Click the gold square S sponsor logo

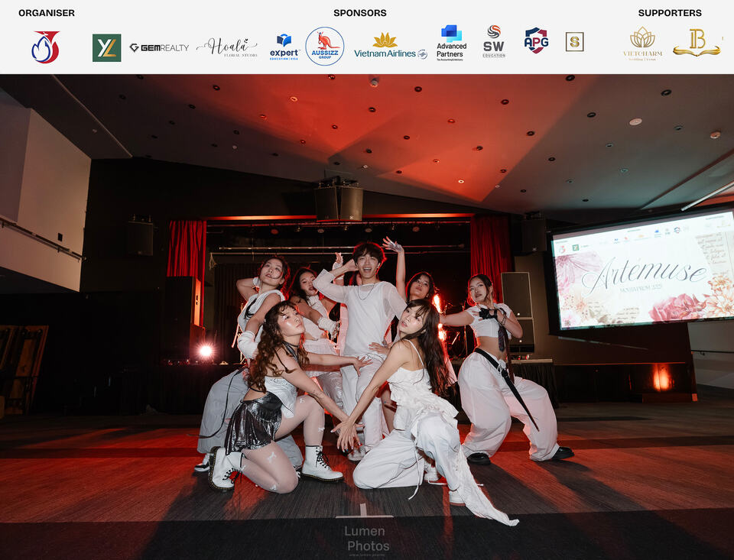point(574,42)
